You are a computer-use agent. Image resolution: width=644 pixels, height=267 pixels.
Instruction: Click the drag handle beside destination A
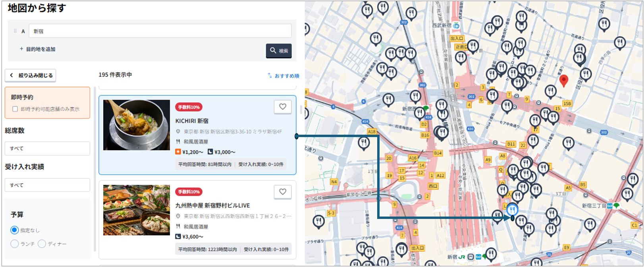15,31
